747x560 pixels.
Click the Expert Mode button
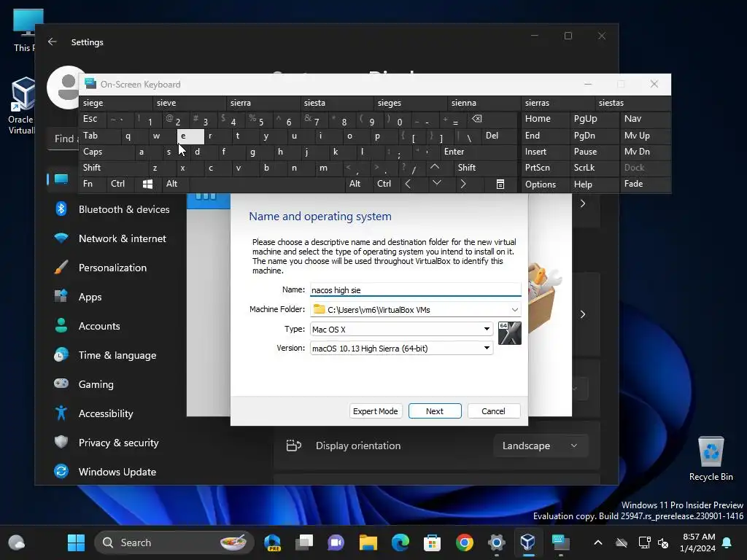376,411
